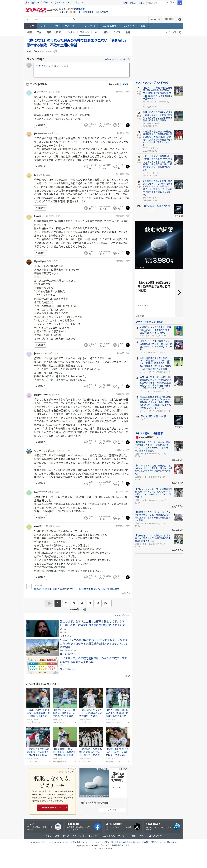207x868 pixels.
Task: Open the マイページ link in the header
Action: (155, 19)
